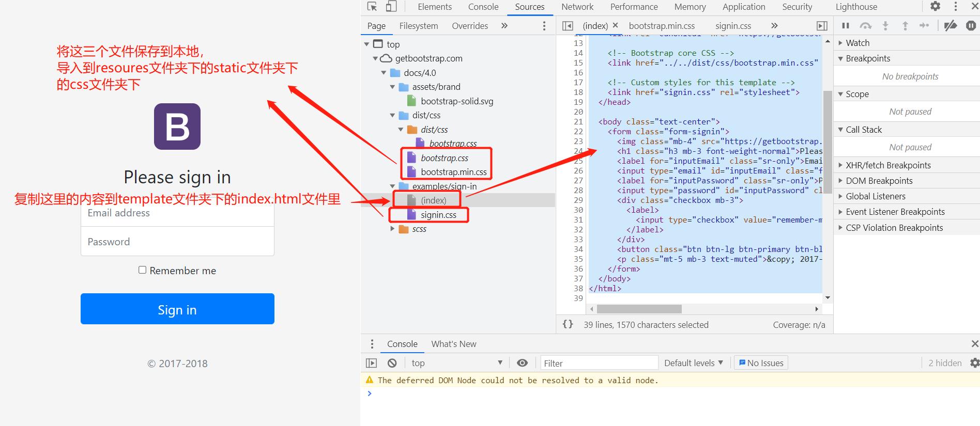Clear the console

[x=392, y=363]
